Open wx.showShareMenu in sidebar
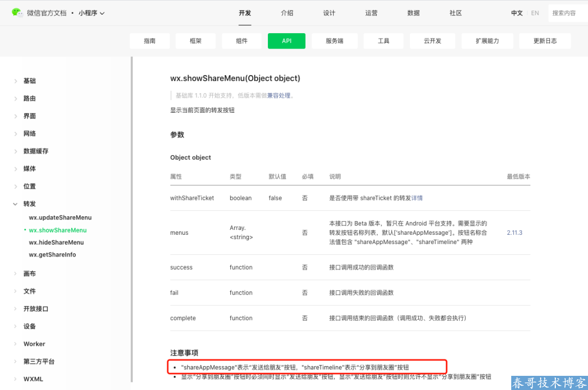Viewport: 588px width, 390px height. (x=58, y=230)
